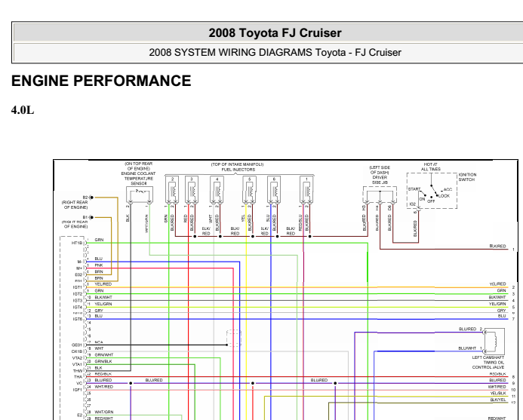Click the coolant temperature sensor symbol
Viewport: 523px width, 420px height.
(x=140, y=195)
